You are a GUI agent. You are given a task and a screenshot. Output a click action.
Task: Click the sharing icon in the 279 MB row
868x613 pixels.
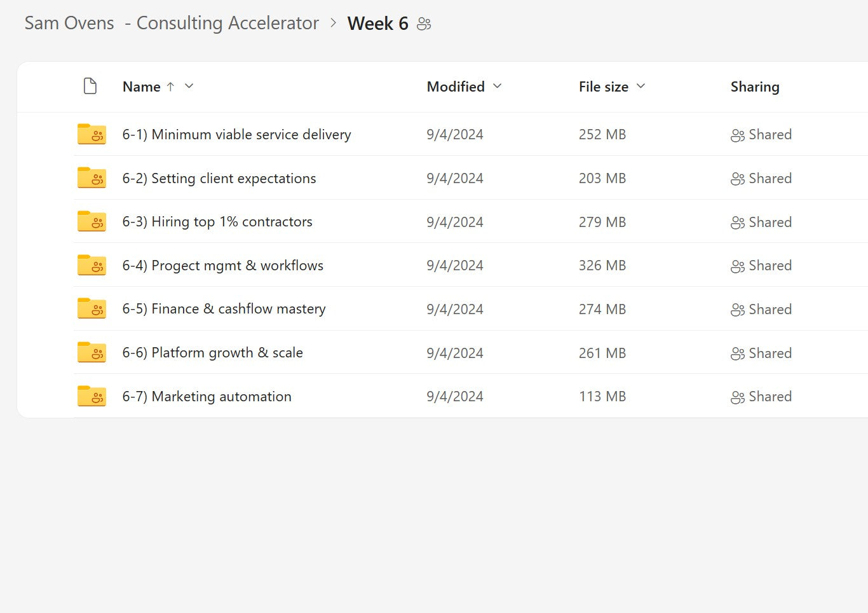point(738,223)
